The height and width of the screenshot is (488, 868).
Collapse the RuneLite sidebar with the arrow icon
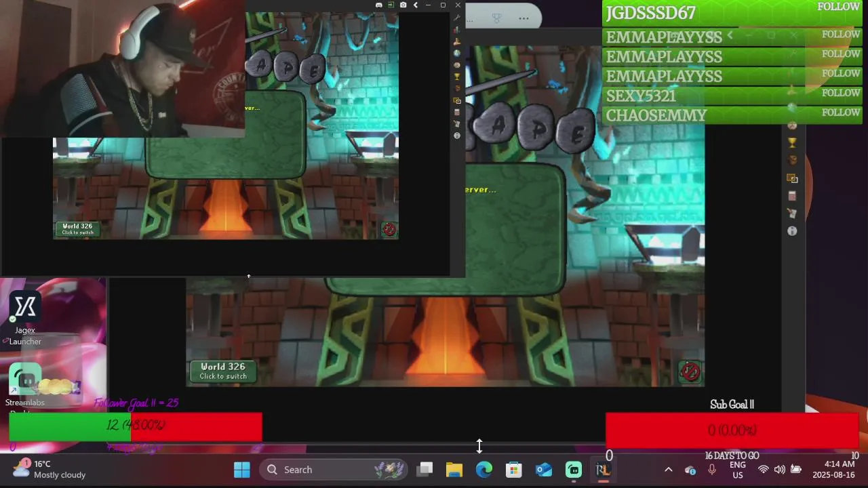coord(416,5)
